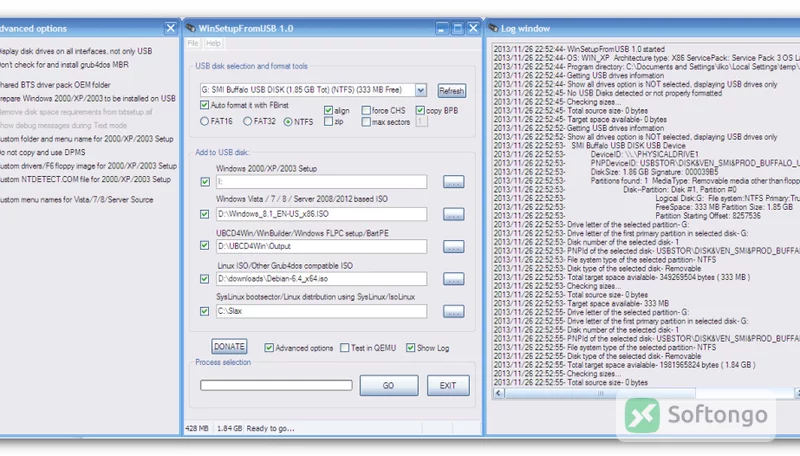
Task: Click the Log window horizontal scrollbar thumb
Action: click(x=601, y=393)
